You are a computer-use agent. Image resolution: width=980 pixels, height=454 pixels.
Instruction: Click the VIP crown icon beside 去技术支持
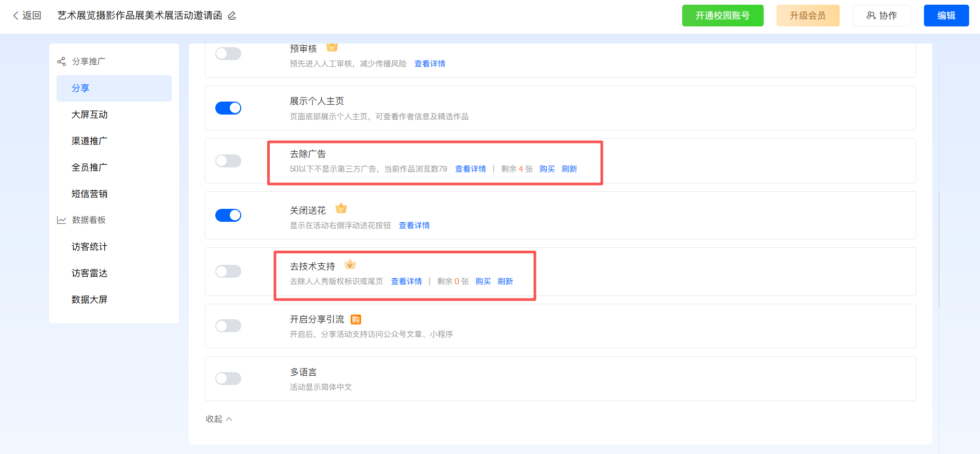(x=350, y=265)
